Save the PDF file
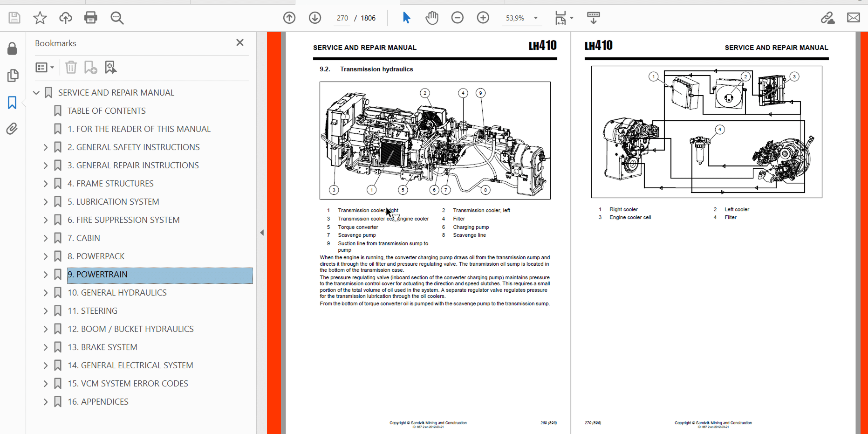This screenshot has height=434, width=868. click(14, 18)
